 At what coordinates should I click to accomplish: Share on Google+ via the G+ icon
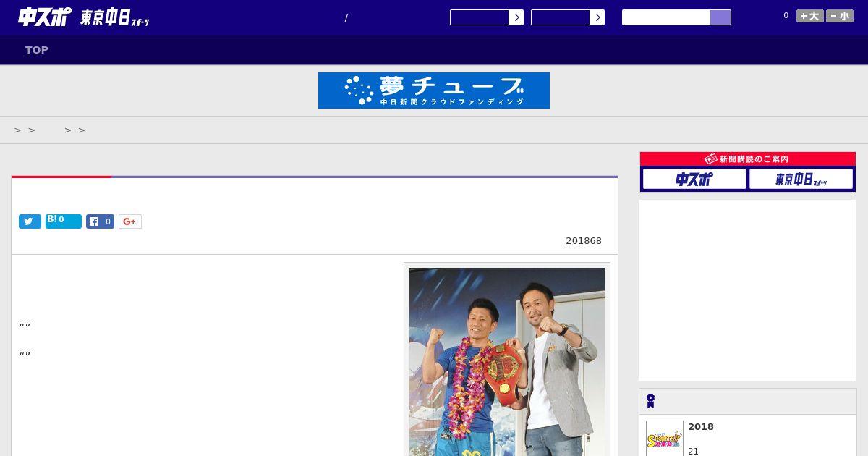pyautogui.click(x=130, y=221)
